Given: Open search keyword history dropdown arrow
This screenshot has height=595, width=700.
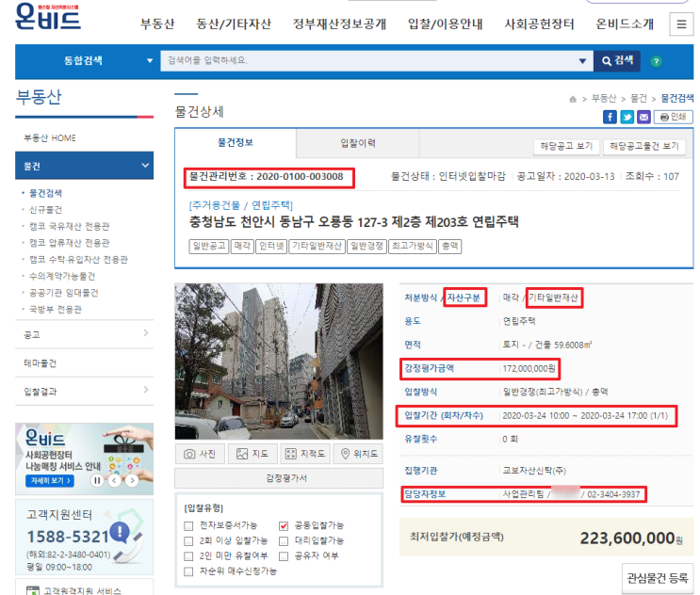Looking at the screenshot, I should pos(582,61).
